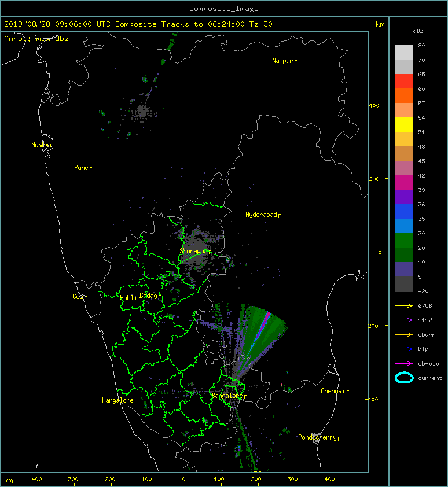448x487 pixels.
Task: Click the dBZ legend heading
Action: [418, 31]
